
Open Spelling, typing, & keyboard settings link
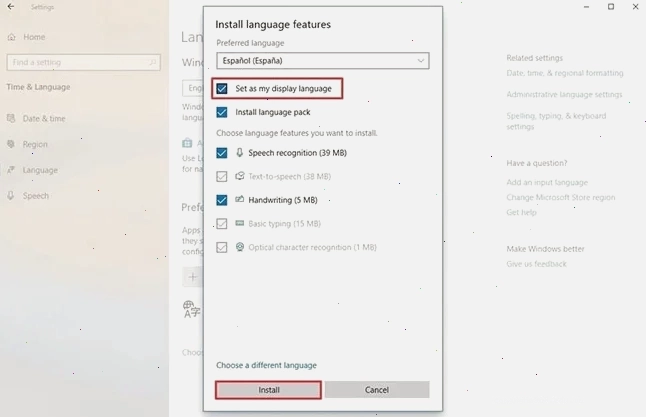[556, 121]
